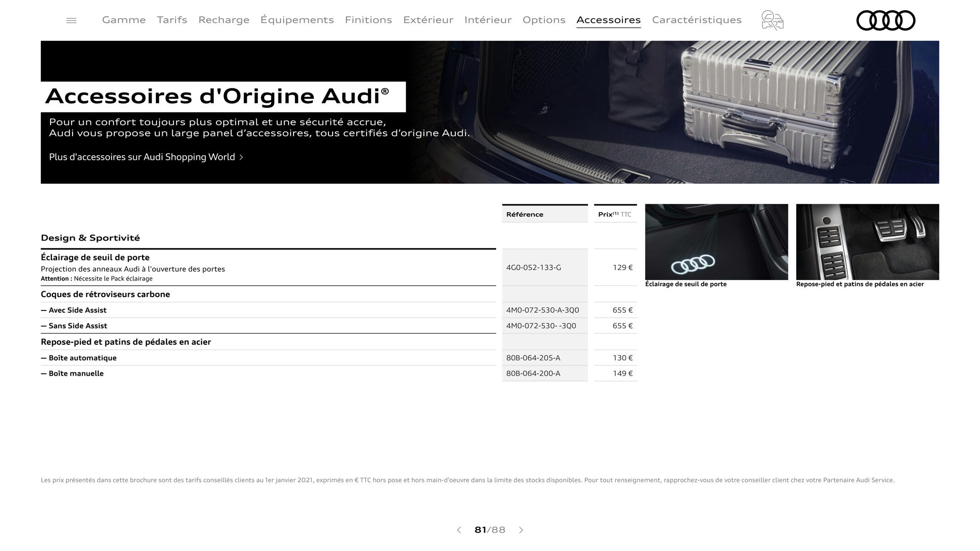The image size is (980, 551).
Task: Open the Recharge tab
Action: [224, 20]
